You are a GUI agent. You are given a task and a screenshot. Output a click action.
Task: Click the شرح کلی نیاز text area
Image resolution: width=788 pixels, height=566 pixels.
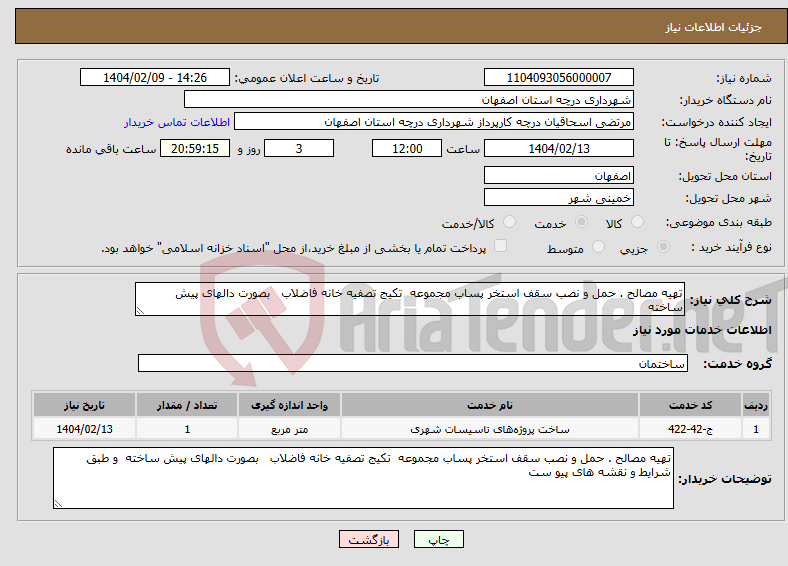coord(410,299)
